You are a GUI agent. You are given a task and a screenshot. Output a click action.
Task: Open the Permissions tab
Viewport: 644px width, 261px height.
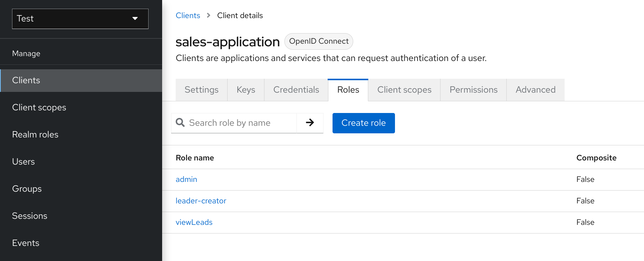473,90
